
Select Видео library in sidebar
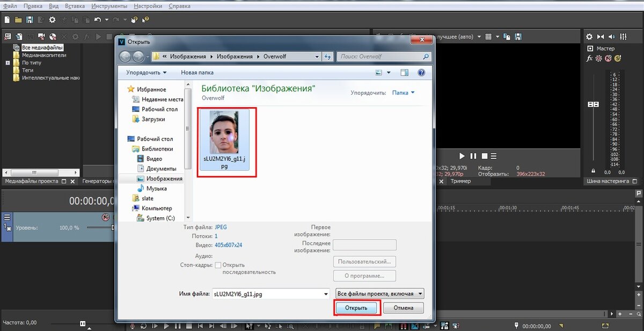click(150, 159)
